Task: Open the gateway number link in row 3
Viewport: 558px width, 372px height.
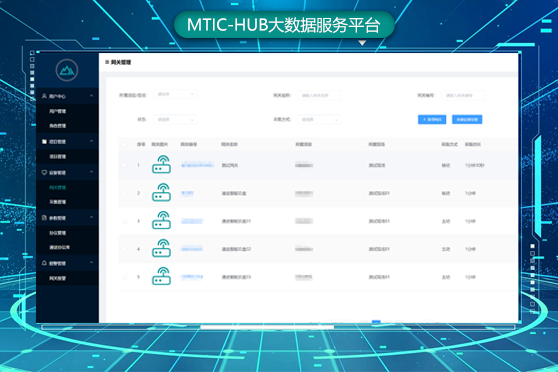Action: (192, 221)
